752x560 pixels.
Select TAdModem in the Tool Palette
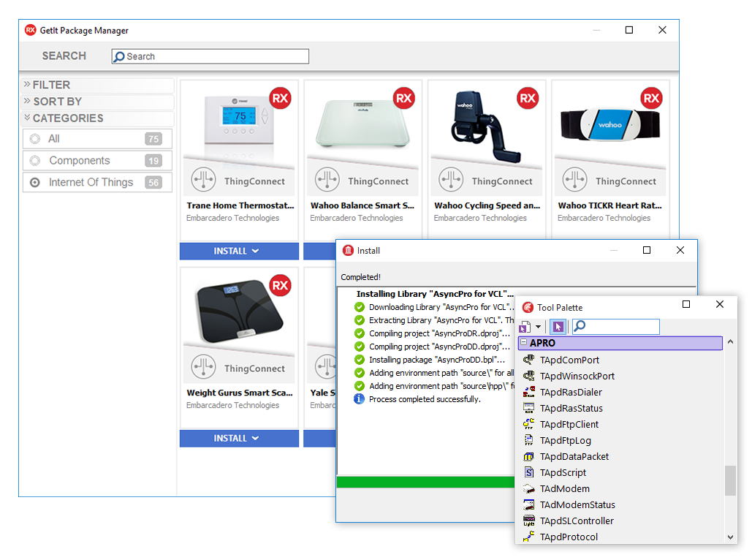click(564, 488)
